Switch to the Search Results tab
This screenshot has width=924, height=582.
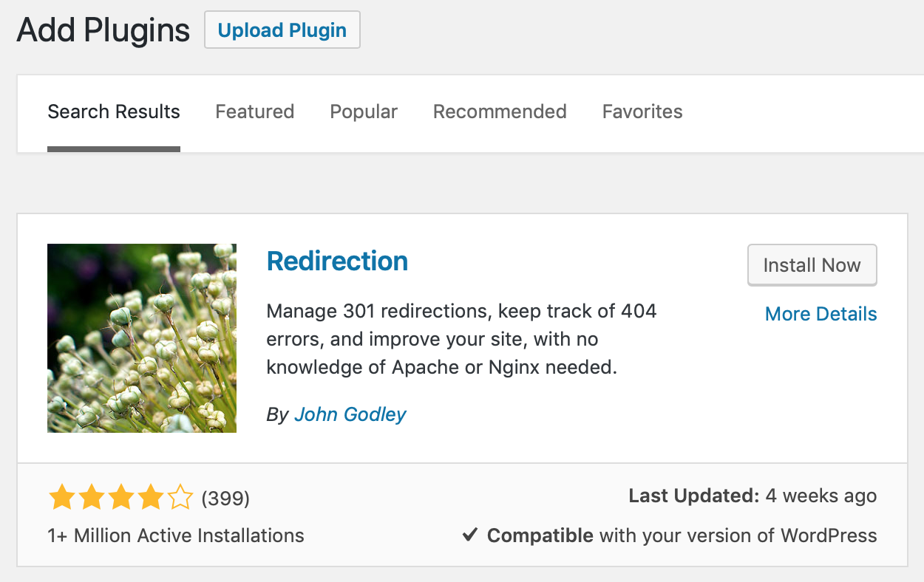[114, 112]
